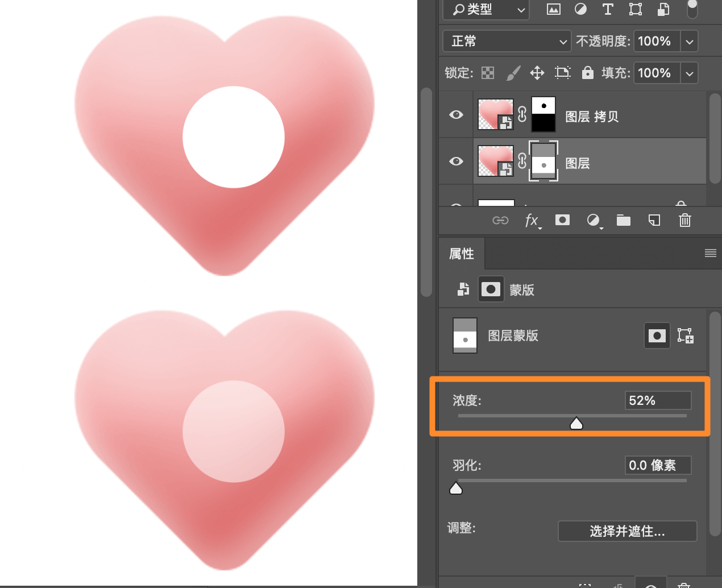Delete layer with the trash icon
Screen dimensions: 722x588
[x=685, y=221]
